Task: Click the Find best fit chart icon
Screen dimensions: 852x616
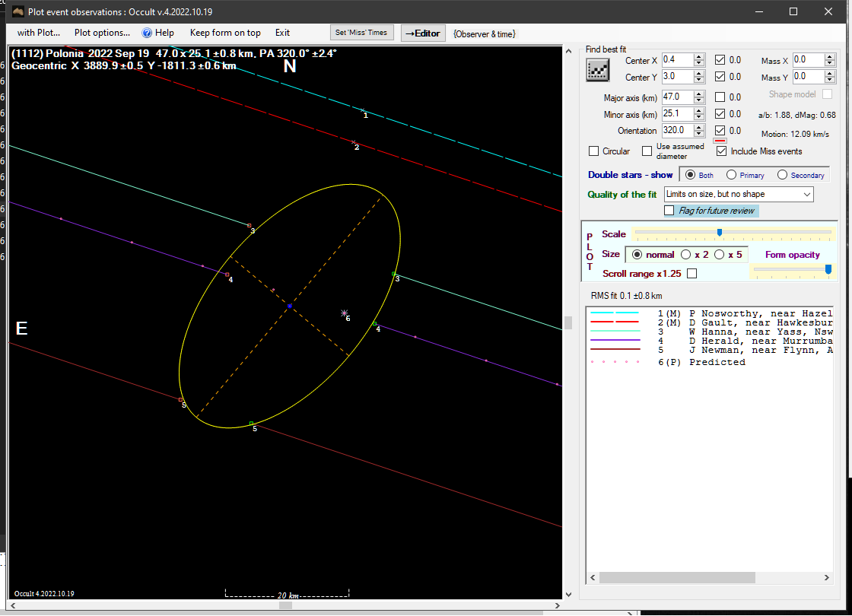Action: coord(597,70)
